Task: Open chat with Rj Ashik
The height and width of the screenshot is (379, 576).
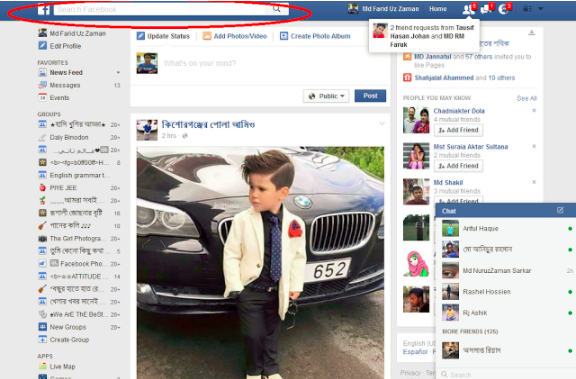Action: click(x=507, y=313)
